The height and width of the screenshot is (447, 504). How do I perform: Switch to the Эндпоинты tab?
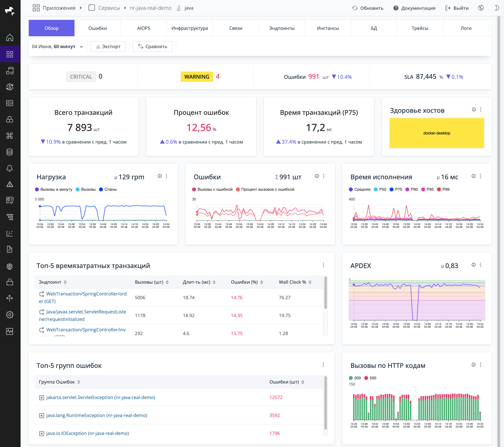[282, 28]
